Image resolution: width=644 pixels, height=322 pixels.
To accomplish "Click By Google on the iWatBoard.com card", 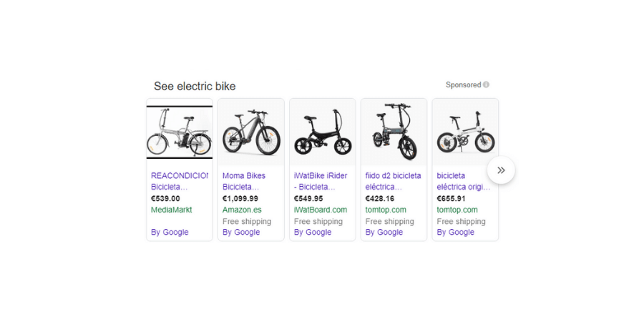I will point(313,232).
